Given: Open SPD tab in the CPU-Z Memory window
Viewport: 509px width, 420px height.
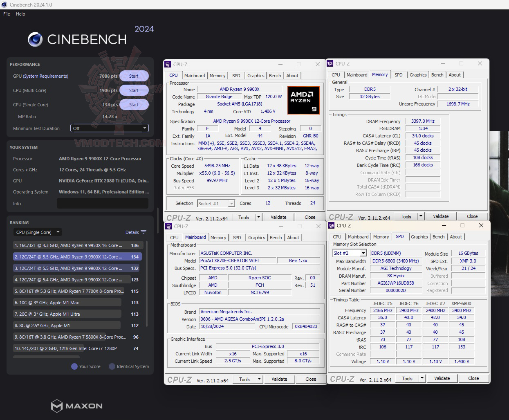Looking at the screenshot, I should (x=399, y=75).
